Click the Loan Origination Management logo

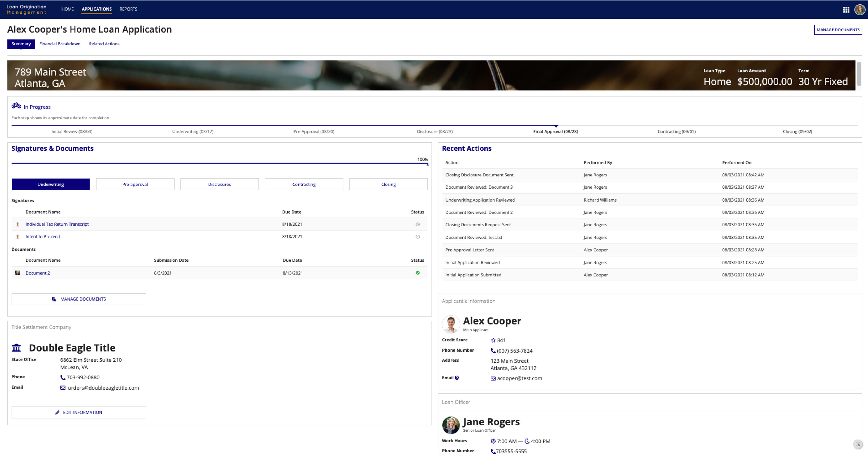(x=27, y=10)
